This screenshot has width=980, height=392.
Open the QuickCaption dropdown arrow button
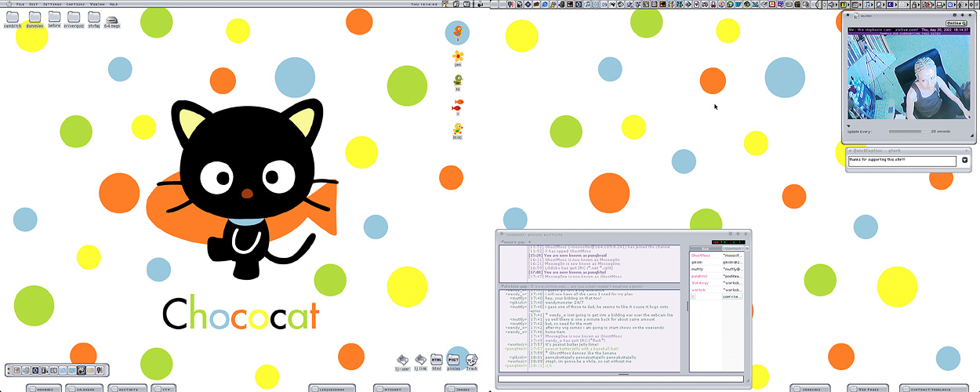[964, 161]
